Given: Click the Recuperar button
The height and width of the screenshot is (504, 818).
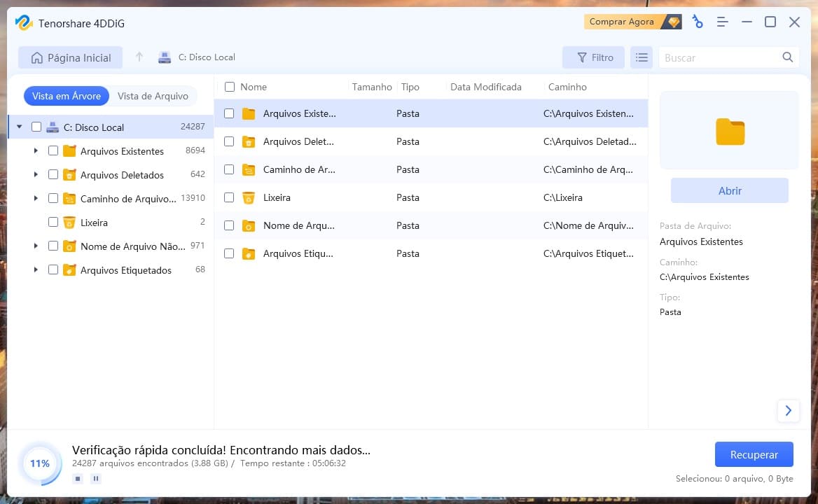Looking at the screenshot, I should pos(754,454).
